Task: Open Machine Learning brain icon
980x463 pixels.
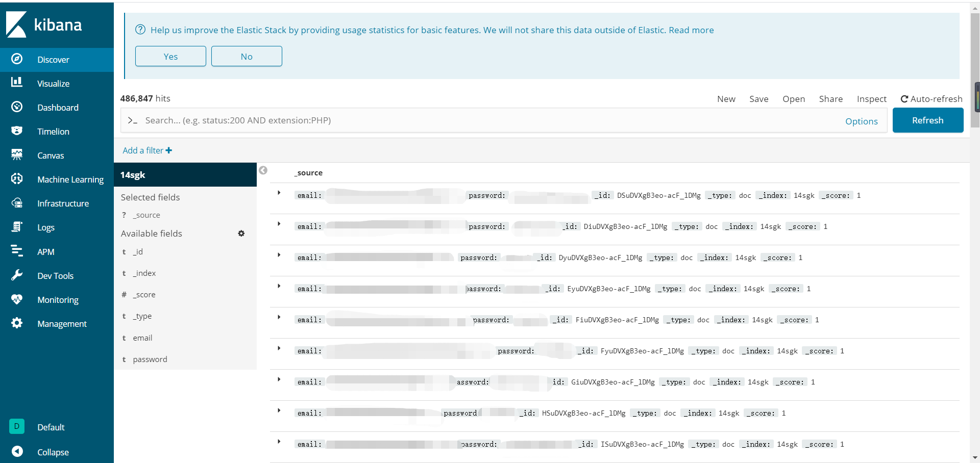Action: [x=17, y=179]
